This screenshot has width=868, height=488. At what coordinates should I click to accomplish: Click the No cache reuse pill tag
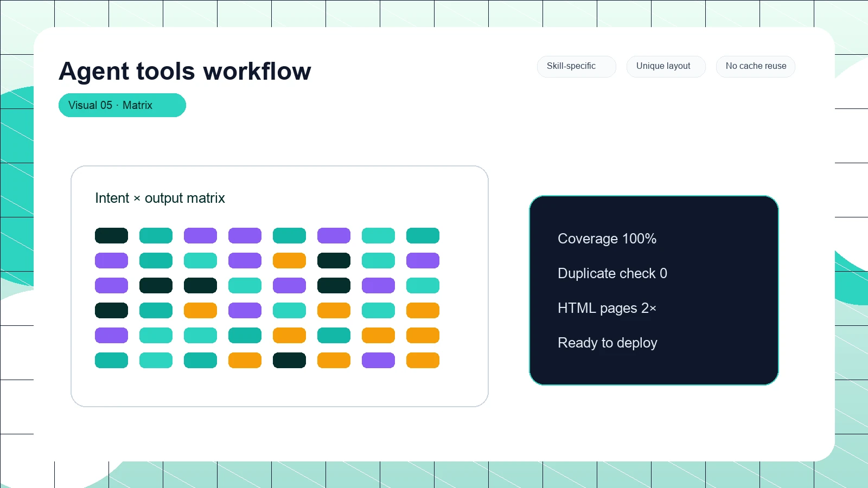point(755,66)
